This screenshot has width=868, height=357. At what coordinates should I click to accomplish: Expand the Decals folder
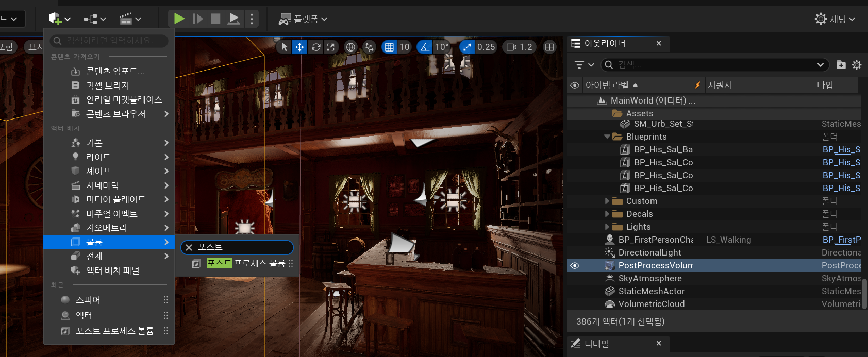click(x=607, y=214)
